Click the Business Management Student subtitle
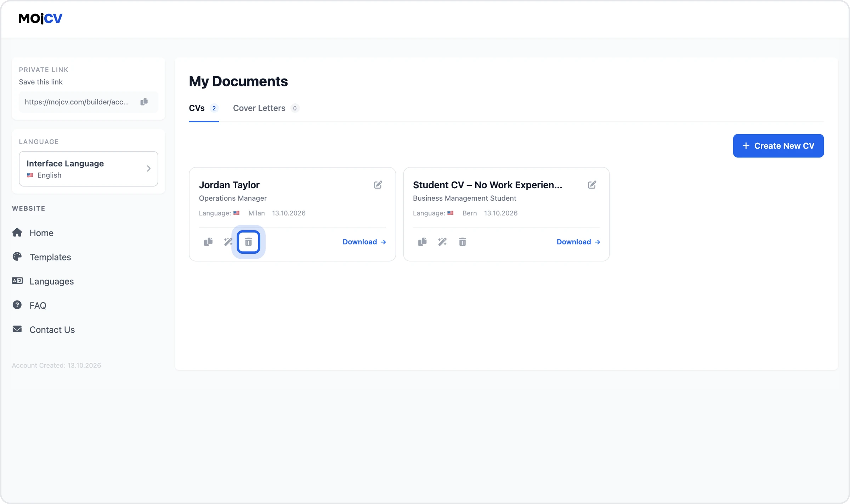850x504 pixels. [x=464, y=198]
